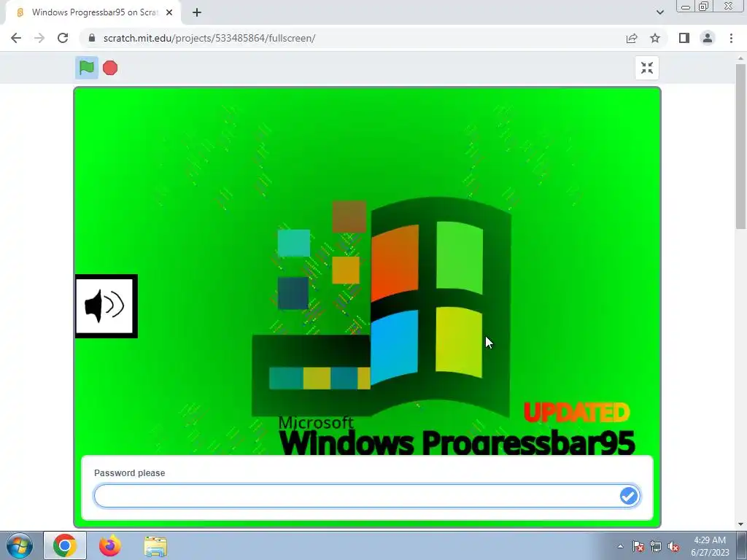Screen dimensions: 747x560
Task: Open a new browser tab
Action: coord(197,13)
